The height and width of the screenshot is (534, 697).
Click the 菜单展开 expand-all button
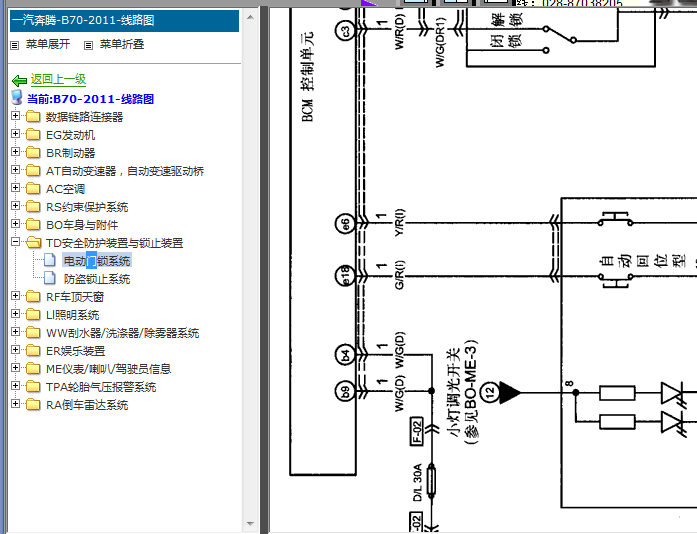(x=48, y=44)
